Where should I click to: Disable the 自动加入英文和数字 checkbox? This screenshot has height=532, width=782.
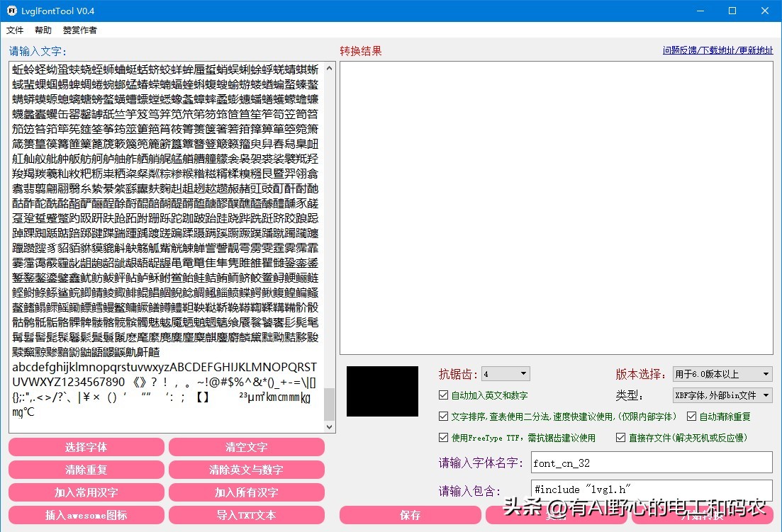coord(443,397)
